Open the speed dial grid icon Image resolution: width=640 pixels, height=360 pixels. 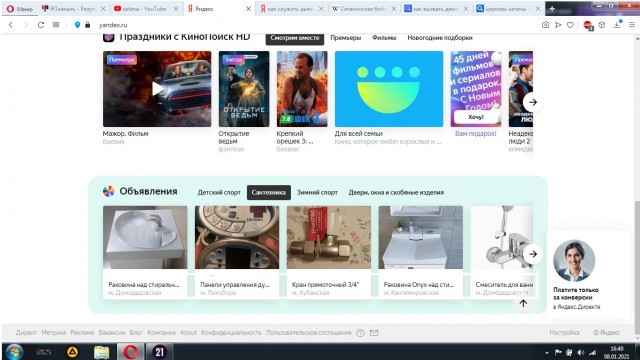[x=56, y=25]
